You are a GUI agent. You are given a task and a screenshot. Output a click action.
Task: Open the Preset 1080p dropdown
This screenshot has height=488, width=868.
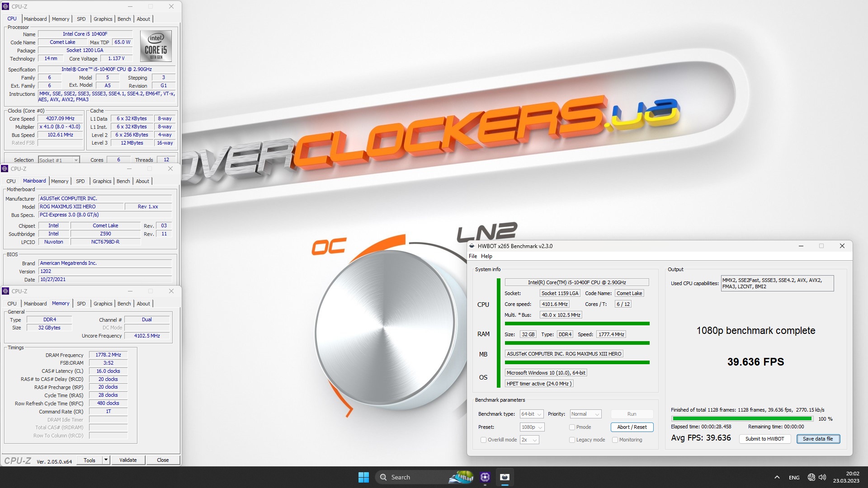click(532, 427)
